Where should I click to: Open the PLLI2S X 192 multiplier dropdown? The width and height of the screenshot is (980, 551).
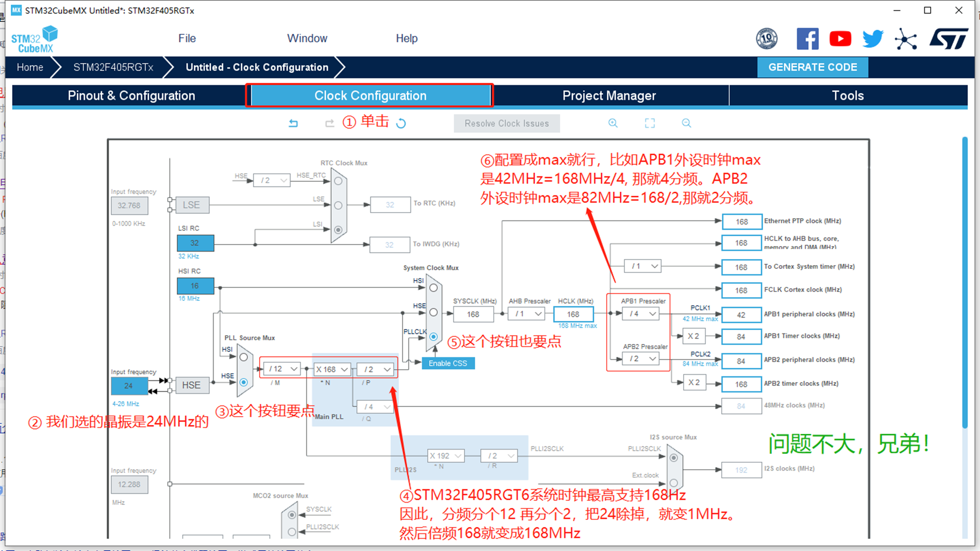(446, 456)
